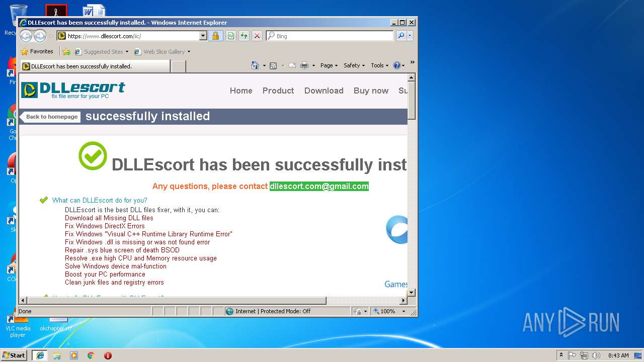Screen dimensions: 644x362
Task: Click the Windows Start button
Action: [x=14, y=355]
